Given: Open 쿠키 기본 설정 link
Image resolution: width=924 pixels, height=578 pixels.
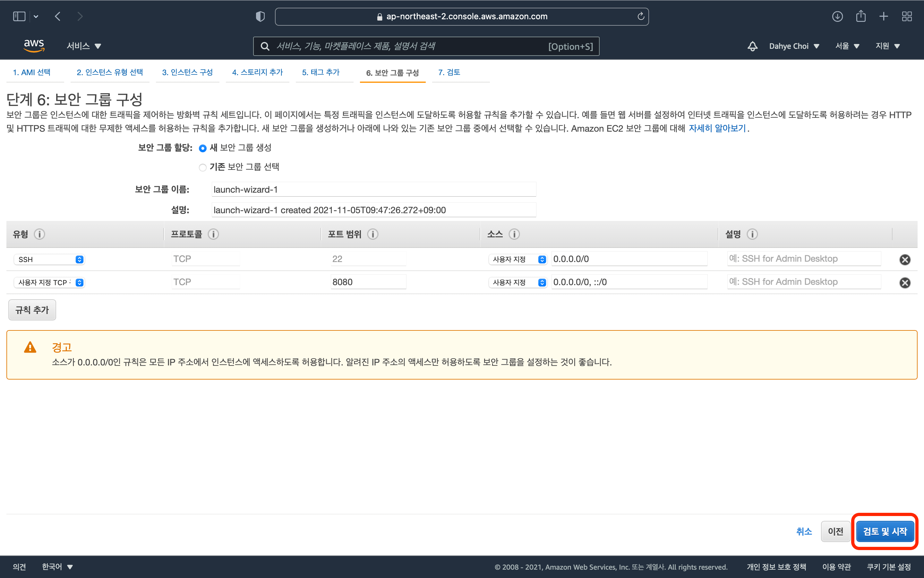Looking at the screenshot, I should 889,566.
